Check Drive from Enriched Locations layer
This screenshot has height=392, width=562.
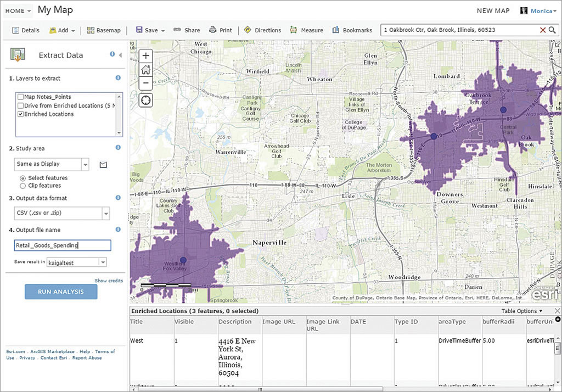click(21, 106)
